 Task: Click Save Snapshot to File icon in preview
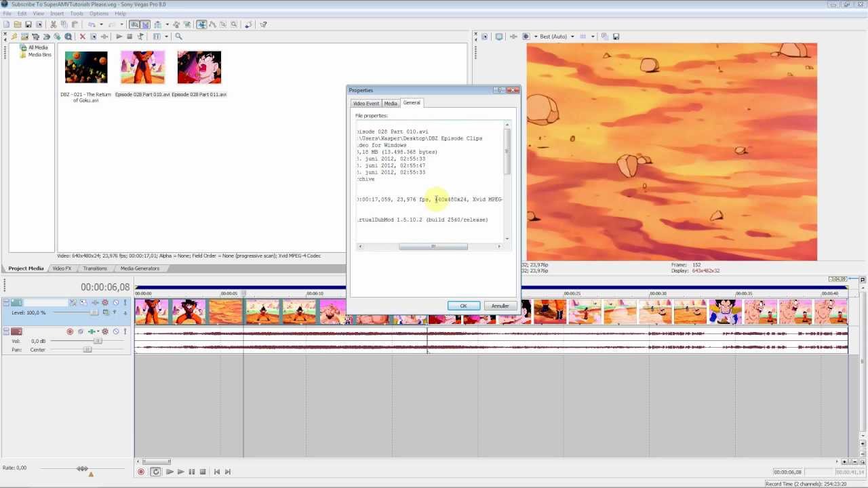coord(616,37)
